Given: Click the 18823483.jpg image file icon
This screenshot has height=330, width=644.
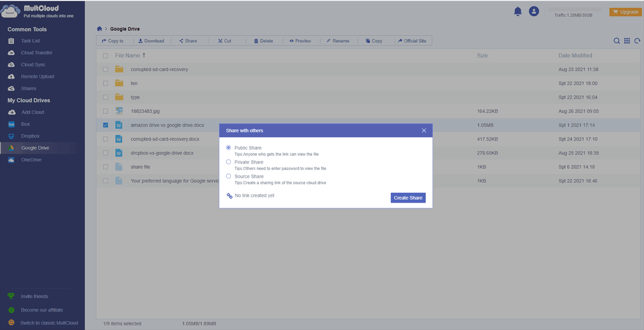Looking at the screenshot, I should [119, 111].
